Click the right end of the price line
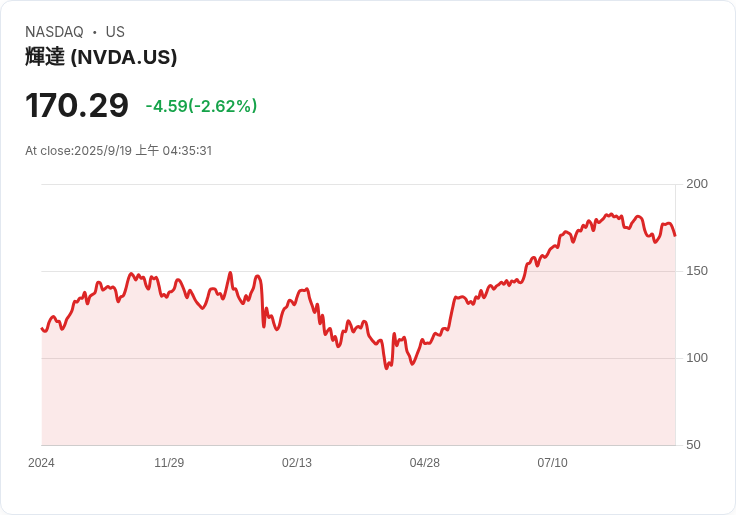 point(675,235)
